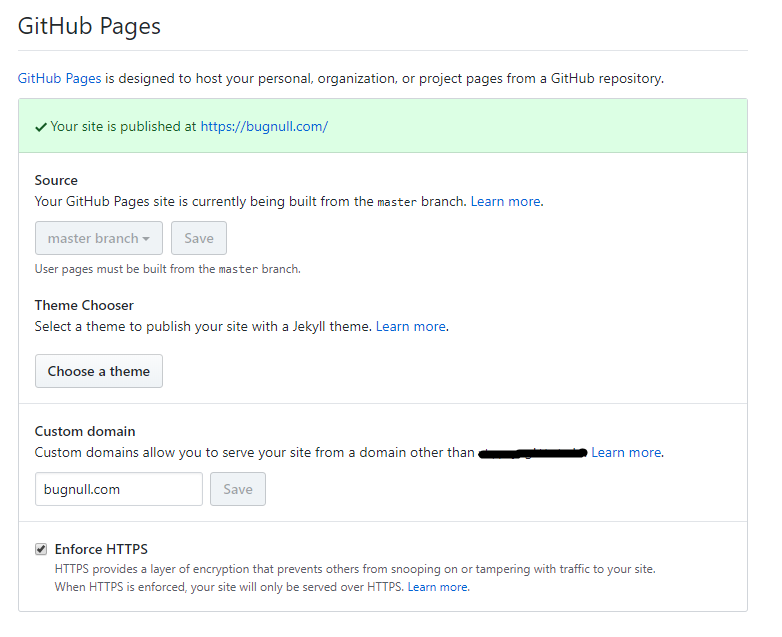Open the GitHub Pages documentation link
Screen dimensions: 782x637
click(59, 78)
